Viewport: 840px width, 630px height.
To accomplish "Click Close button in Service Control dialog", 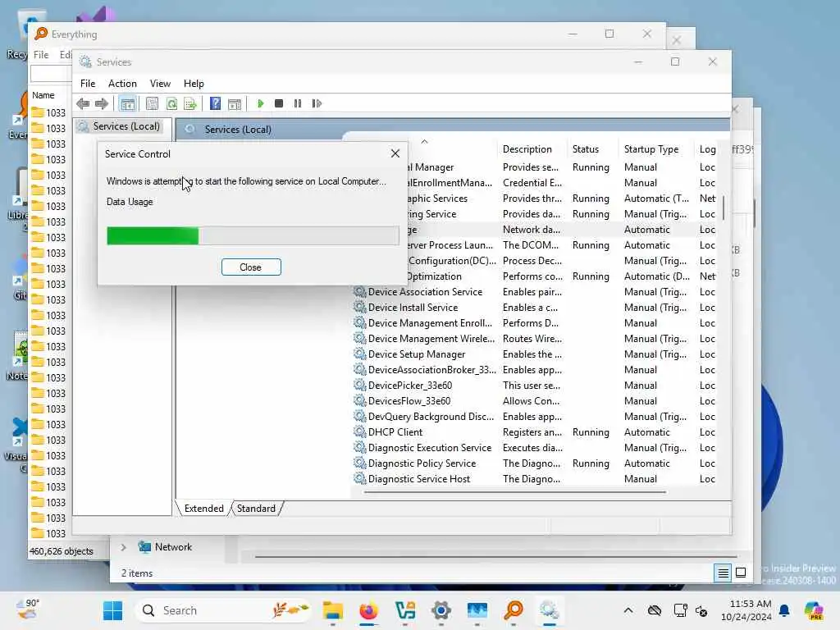I will coord(251,267).
